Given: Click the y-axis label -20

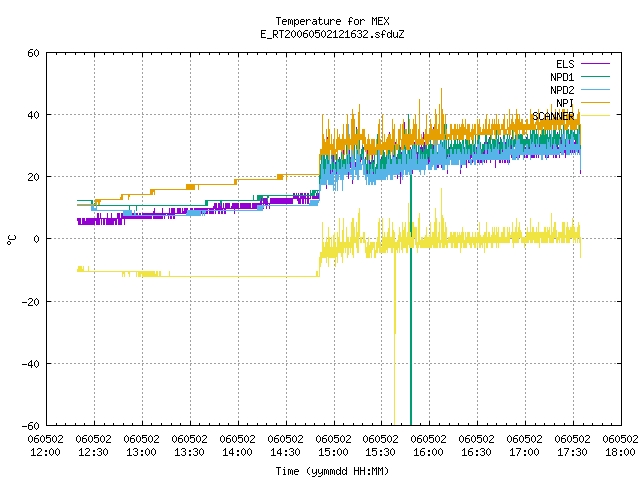Looking at the screenshot, I should tap(31, 302).
